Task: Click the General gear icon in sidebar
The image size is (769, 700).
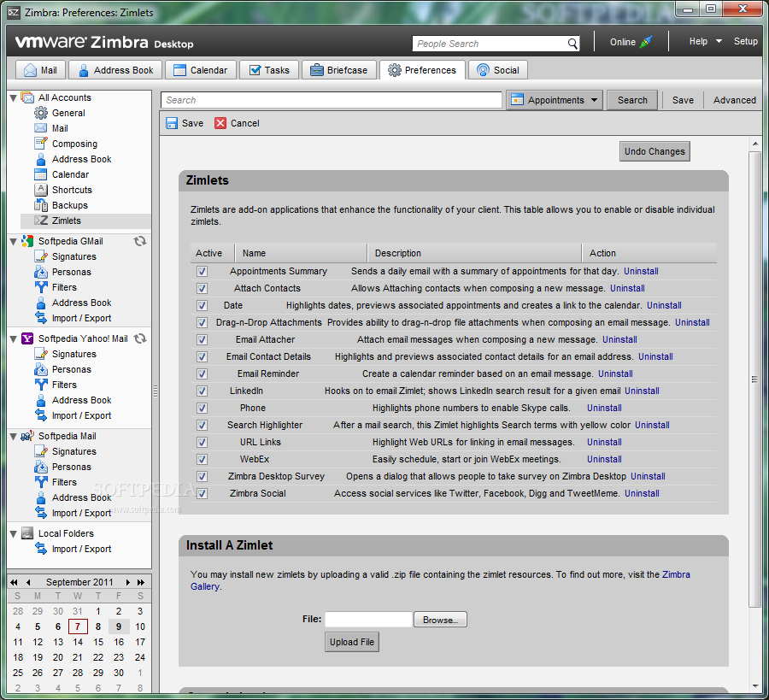Action: pos(41,113)
